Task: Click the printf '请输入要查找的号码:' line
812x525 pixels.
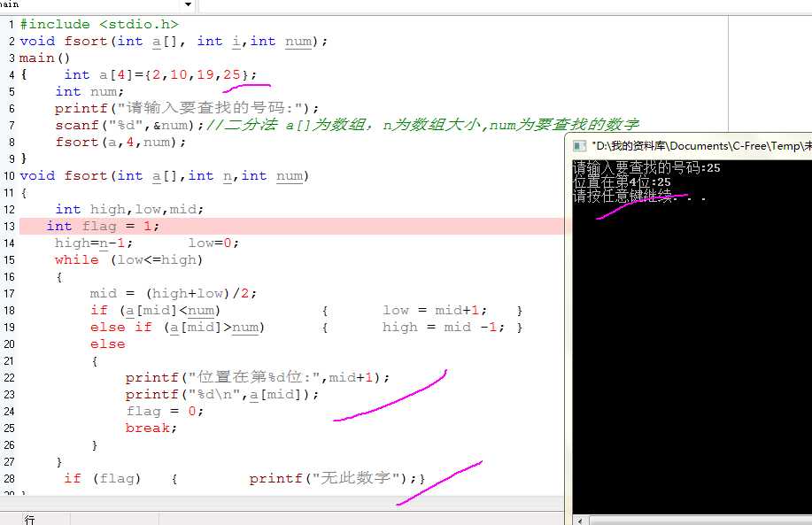Action: [187, 108]
